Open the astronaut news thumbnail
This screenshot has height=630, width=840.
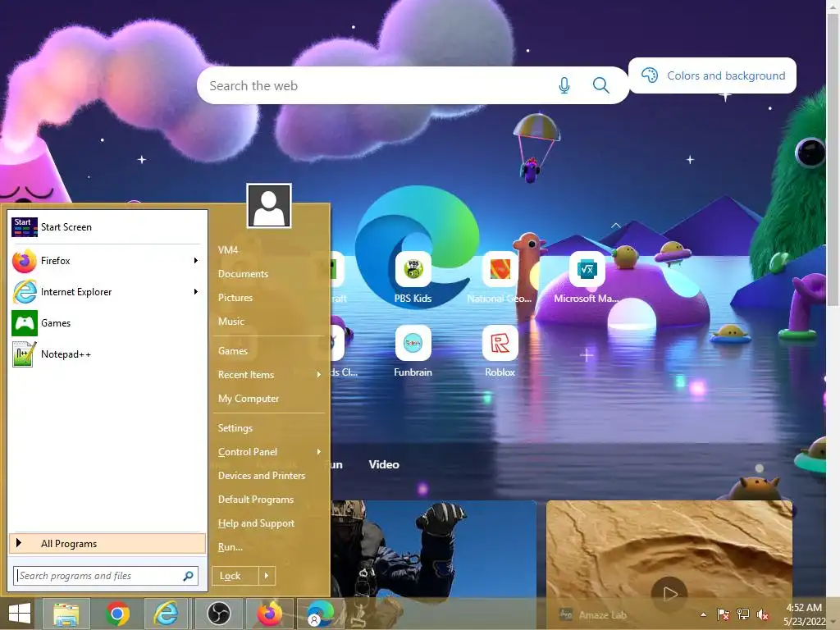(x=433, y=549)
